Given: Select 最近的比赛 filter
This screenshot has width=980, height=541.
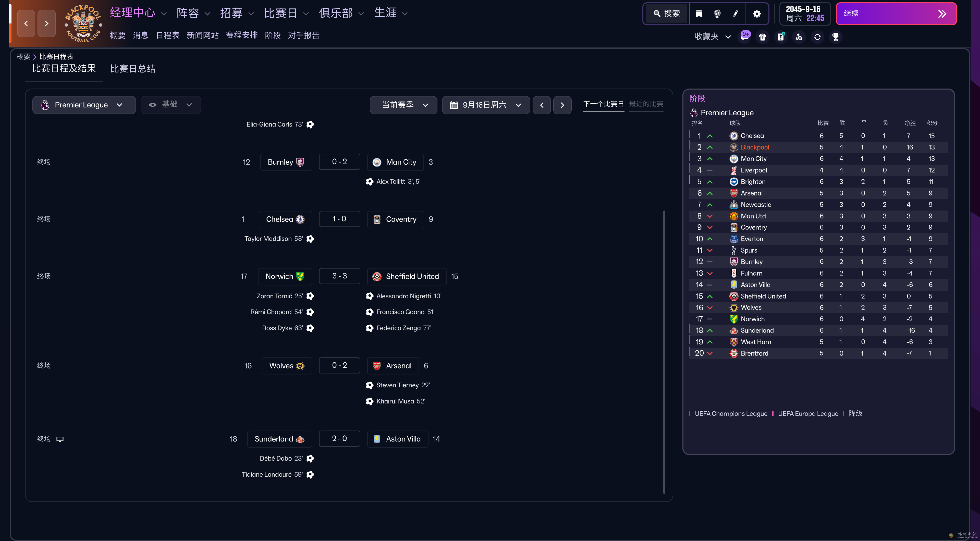Looking at the screenshot, I should [646, 104].
